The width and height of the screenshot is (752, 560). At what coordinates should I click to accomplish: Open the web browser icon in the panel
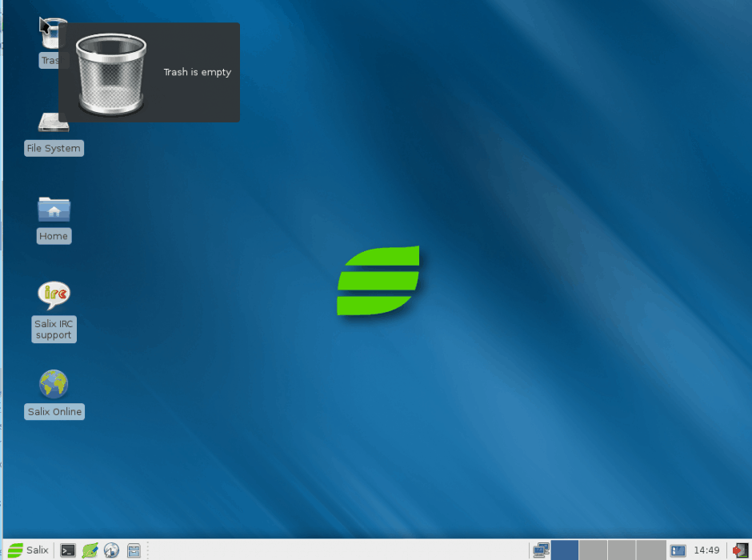(x=111, y=550)
